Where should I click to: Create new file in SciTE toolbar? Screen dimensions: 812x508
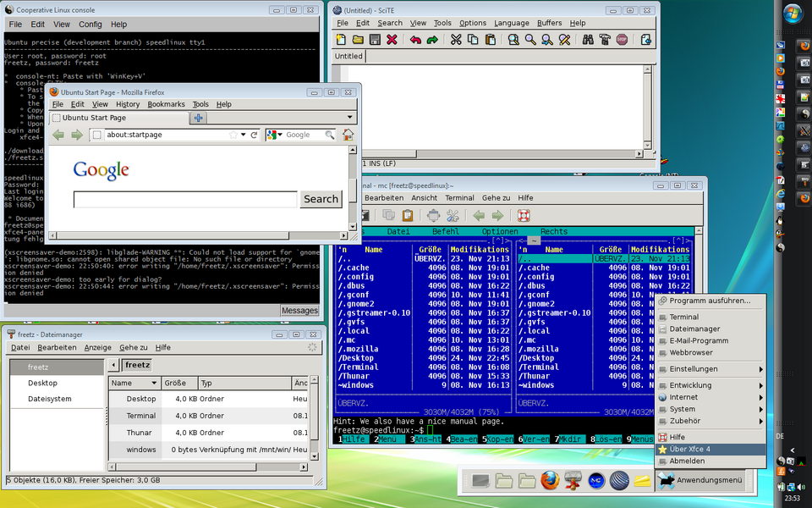(x=341, y=40)
